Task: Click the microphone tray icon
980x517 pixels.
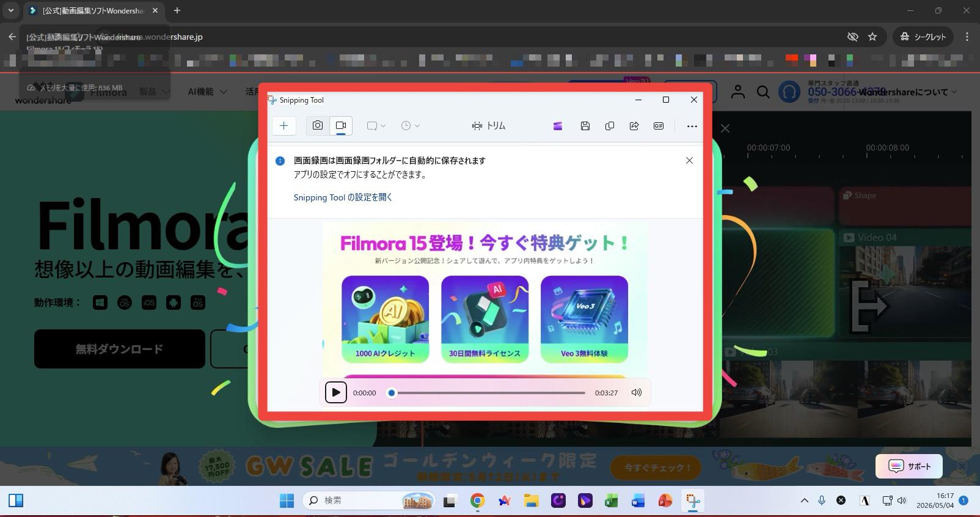Action: [x=822, y=501]
